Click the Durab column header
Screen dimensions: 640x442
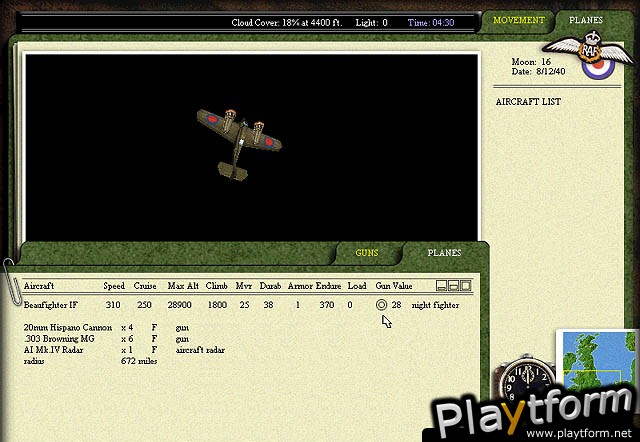[270, 286]
